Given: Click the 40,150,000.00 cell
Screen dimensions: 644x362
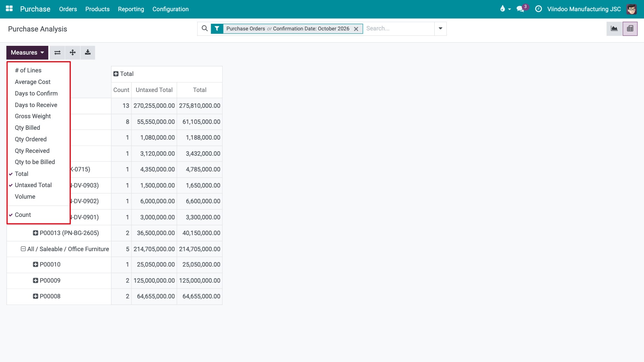Looking at the screenshot, I should coord(199,233).
